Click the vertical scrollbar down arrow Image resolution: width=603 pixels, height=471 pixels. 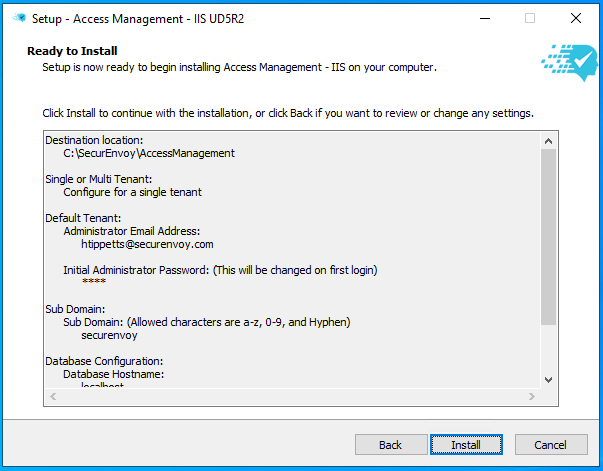click(x=548, y=379)
